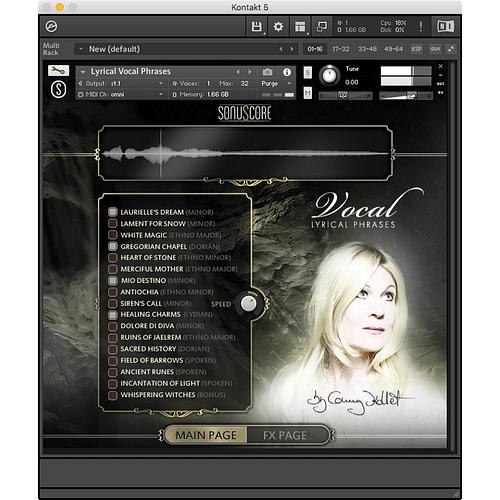The image size is (500, 500).
Task: Click the save floppy disk icon
Action: point(257,27)
